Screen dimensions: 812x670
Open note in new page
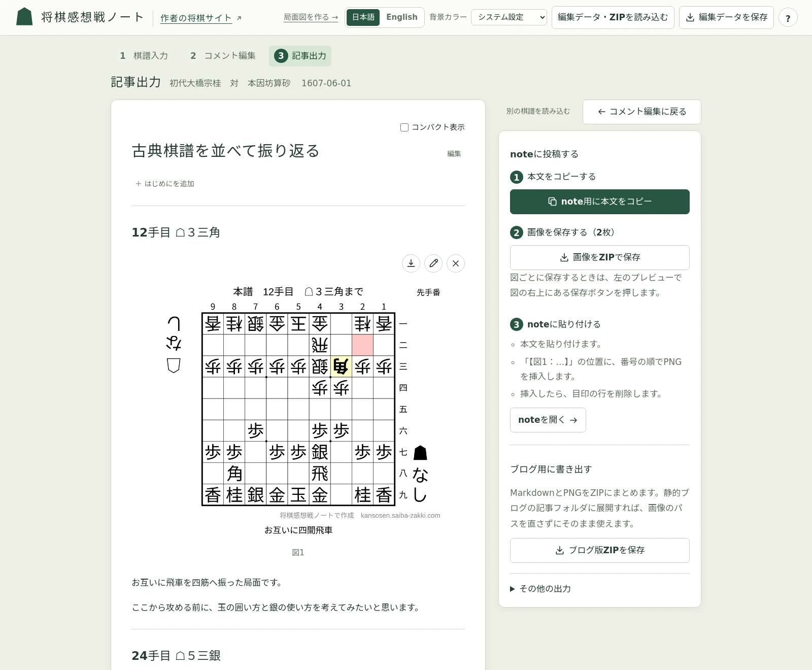[548, 420]
